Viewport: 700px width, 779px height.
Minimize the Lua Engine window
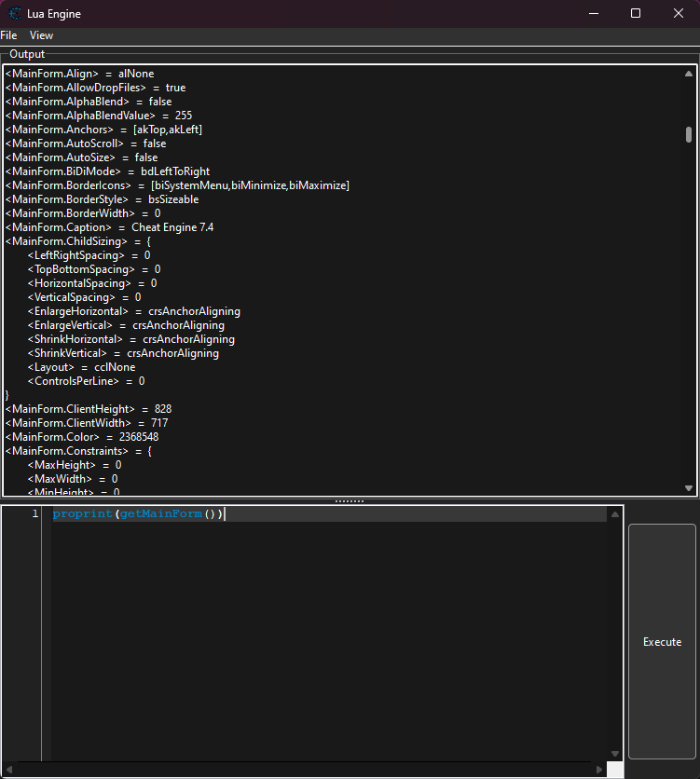click(x=593, y=13)
